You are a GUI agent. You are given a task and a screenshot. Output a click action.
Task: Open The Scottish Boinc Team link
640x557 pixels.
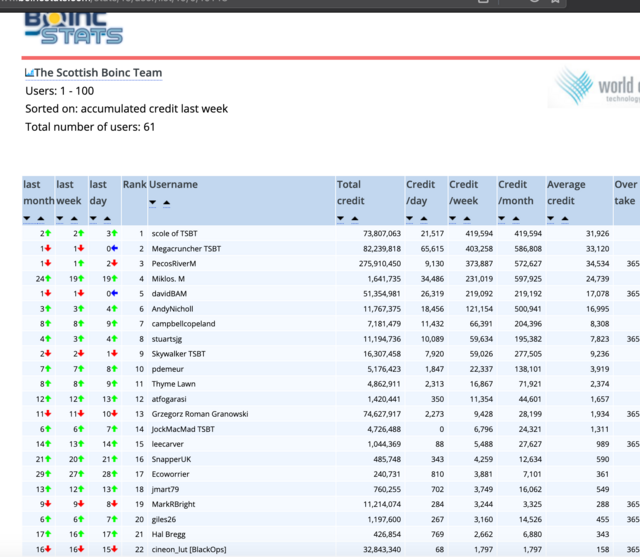point(98,73)
